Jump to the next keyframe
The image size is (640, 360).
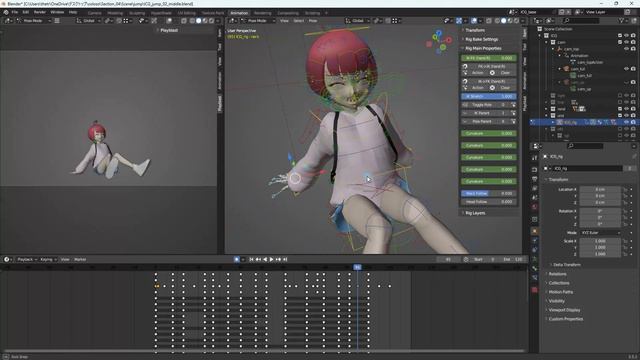pyautogui.click(x=278, y=260)
